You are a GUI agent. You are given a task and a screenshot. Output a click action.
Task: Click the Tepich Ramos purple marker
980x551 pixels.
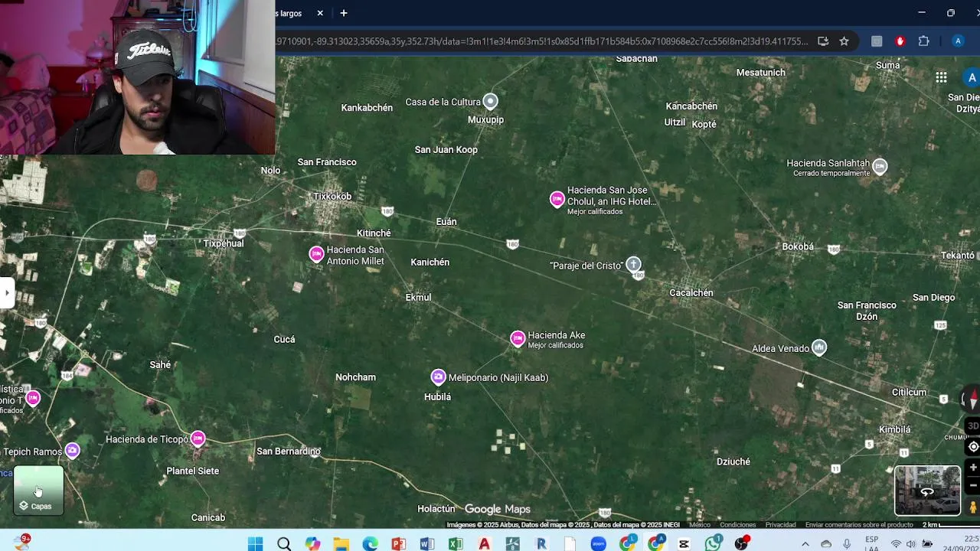(72, 451)
